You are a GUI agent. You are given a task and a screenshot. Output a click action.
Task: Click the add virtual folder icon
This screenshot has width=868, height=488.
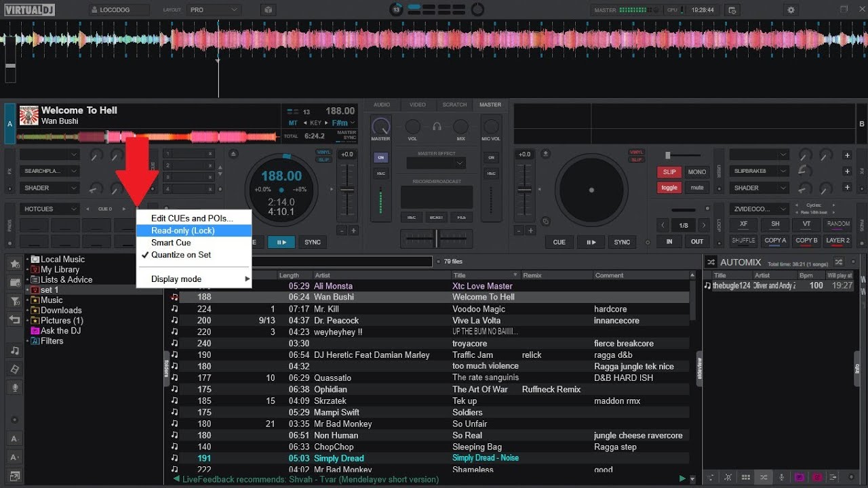click(14, 282)
